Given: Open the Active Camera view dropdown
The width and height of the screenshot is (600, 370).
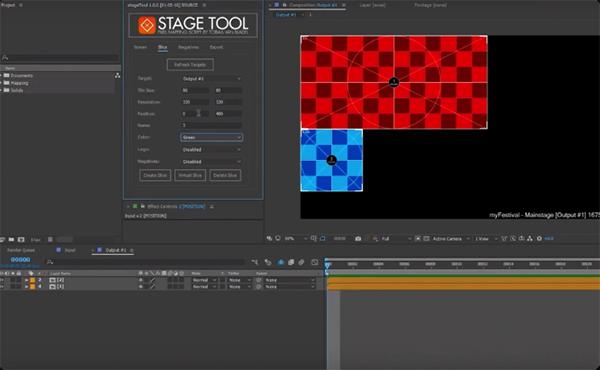Looking at the screenshot, I should (451, 238).
